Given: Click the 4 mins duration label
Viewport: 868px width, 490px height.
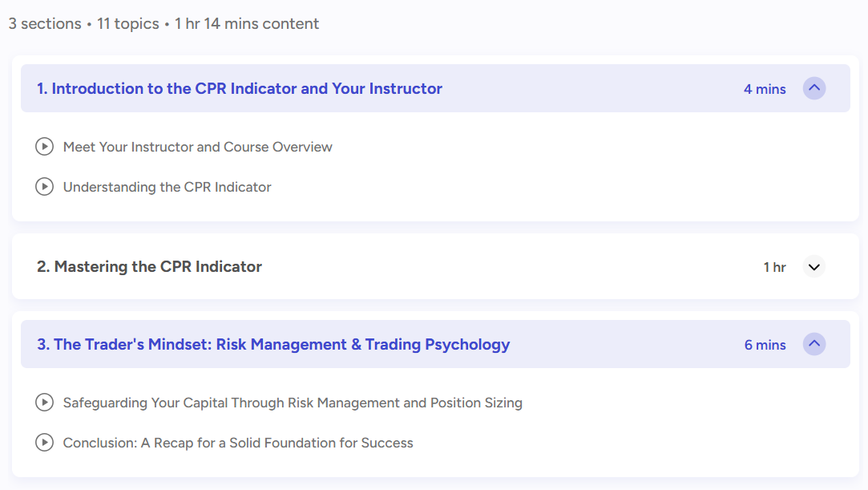Looking at the screenshot, I should [765, 89].
